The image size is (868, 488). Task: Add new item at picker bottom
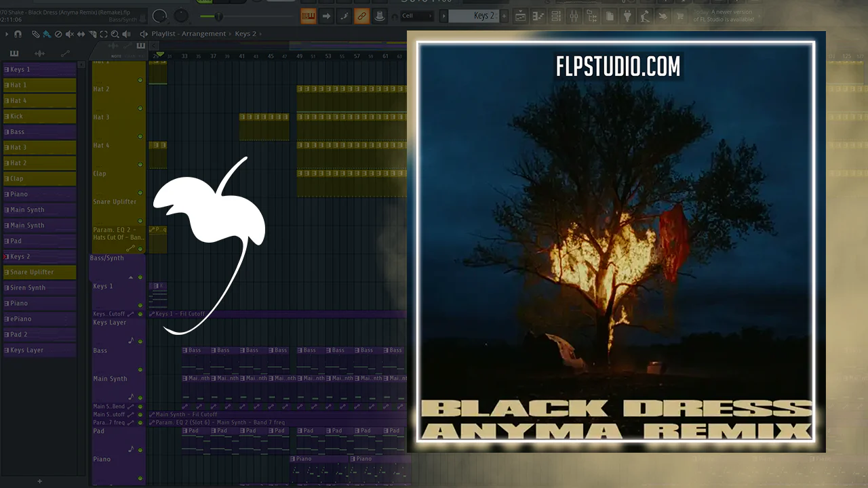39,481
